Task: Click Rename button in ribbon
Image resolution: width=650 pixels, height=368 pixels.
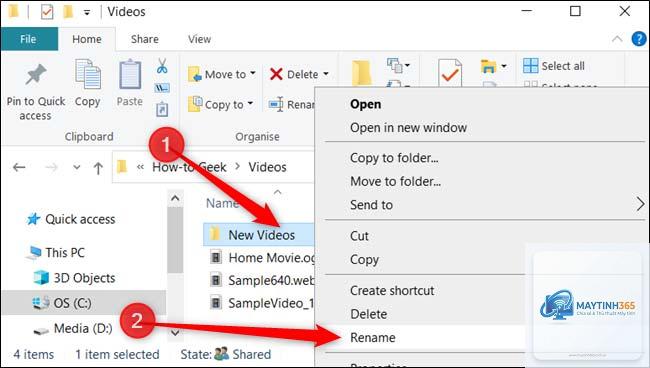Action: [x=291, y=104]
